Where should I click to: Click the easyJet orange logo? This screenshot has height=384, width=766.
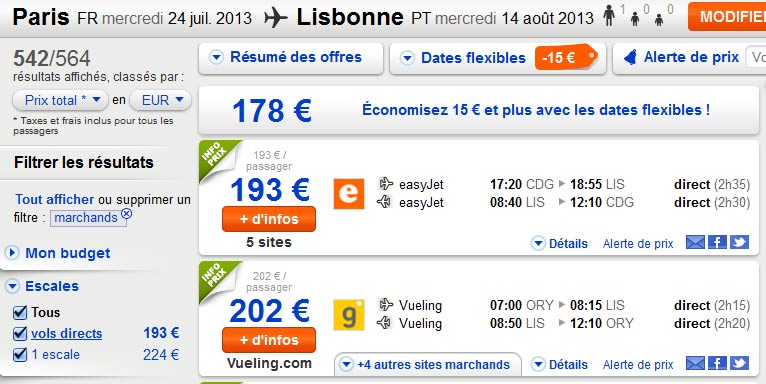(349, 193)
